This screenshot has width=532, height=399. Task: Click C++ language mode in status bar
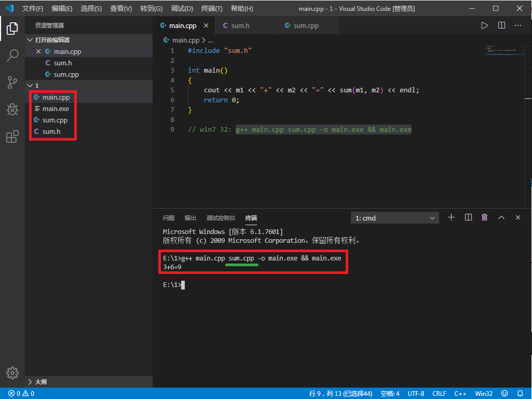460,393
